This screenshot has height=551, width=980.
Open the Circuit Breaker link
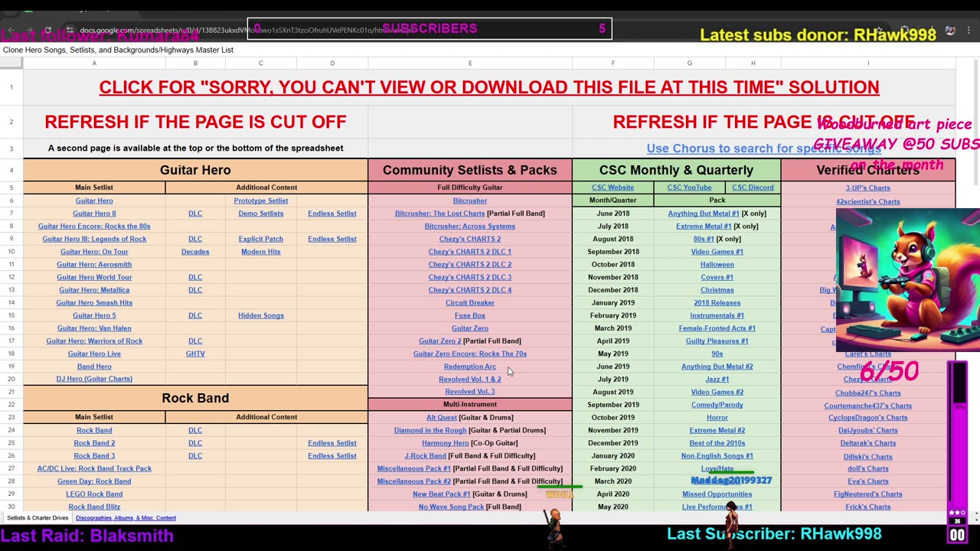point(470,303)
